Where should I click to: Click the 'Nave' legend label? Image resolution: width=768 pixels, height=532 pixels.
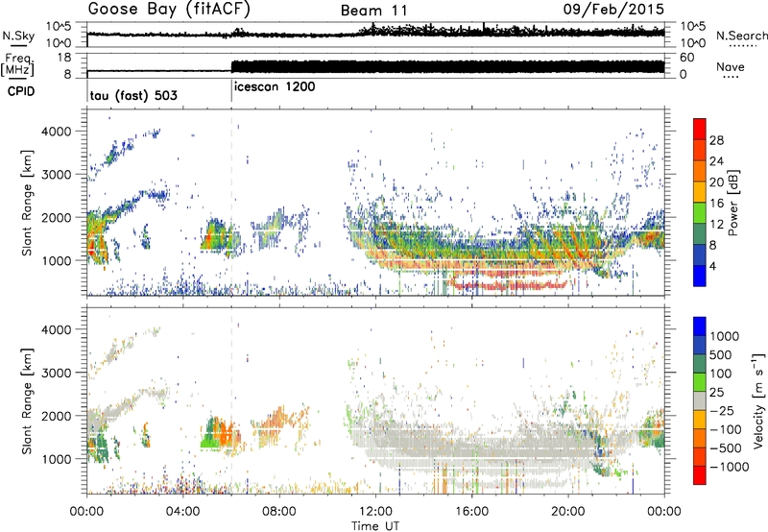731,67
